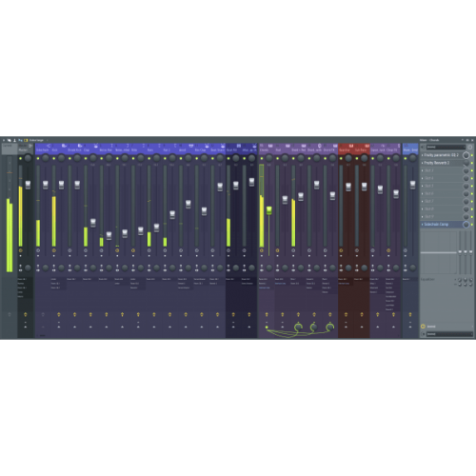Select empty effect Slot 9
The width and height of the screenshot is (476, 476).
(442, 216)
